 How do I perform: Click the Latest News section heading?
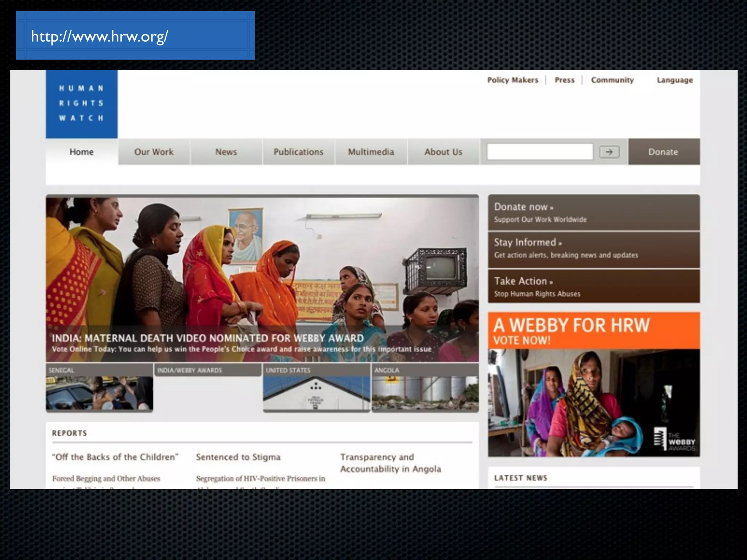[521, 478]
